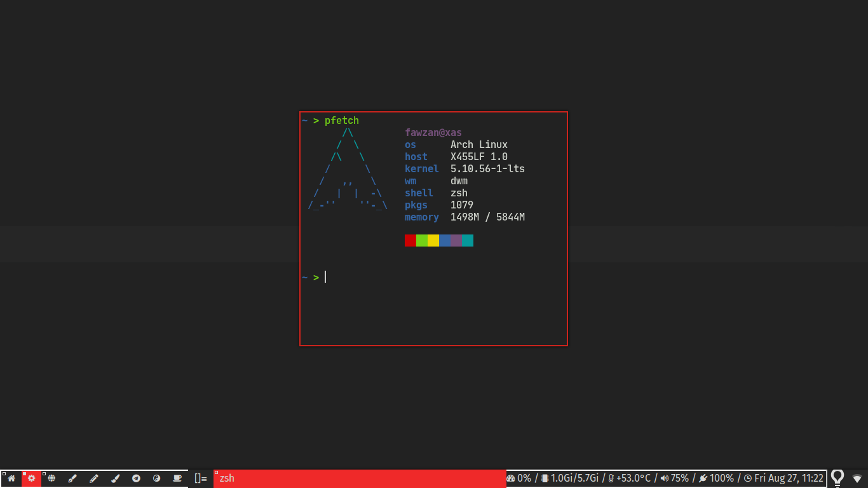Click the zsh window title in bar

tap(360, 478)
